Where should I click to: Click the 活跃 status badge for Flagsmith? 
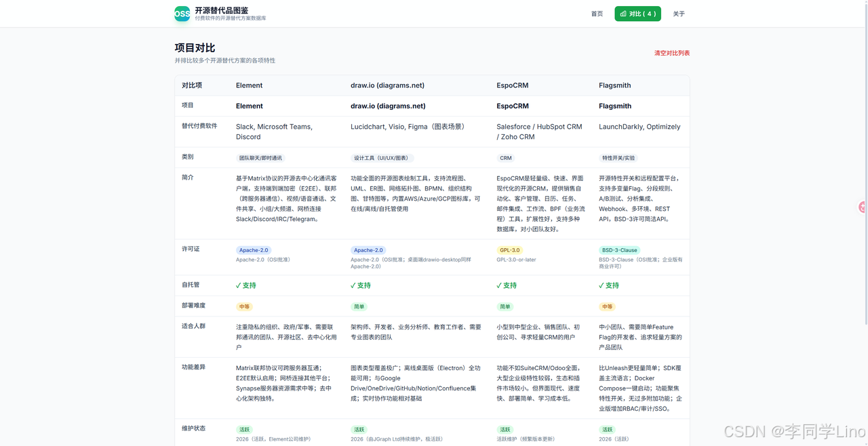pos(607,430)
